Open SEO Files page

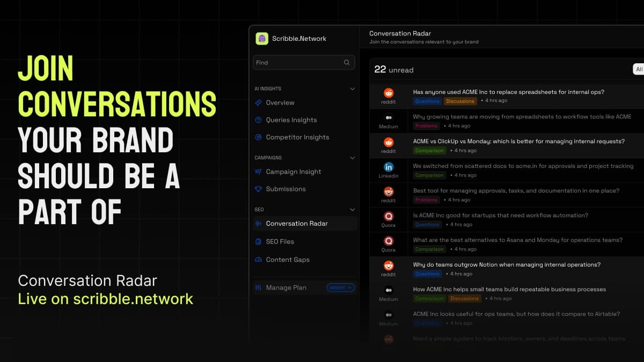304,241
